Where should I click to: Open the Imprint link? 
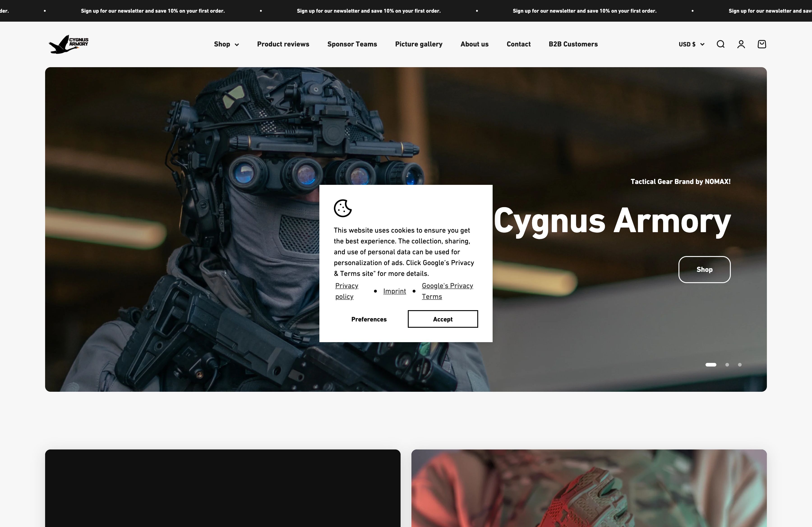click(x=394, y=291)
